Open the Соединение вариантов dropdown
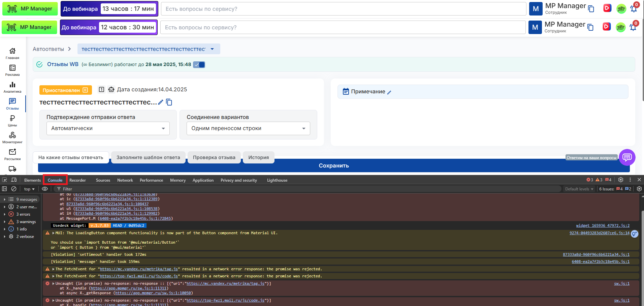Image resolution: width=644 pixels, height=306 pixels. point(248,128)
